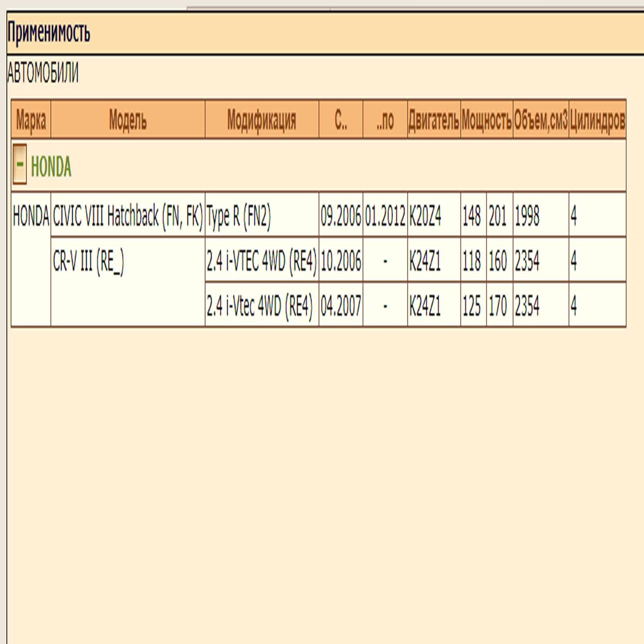Click the Модификация column header

tap(262, 120)
